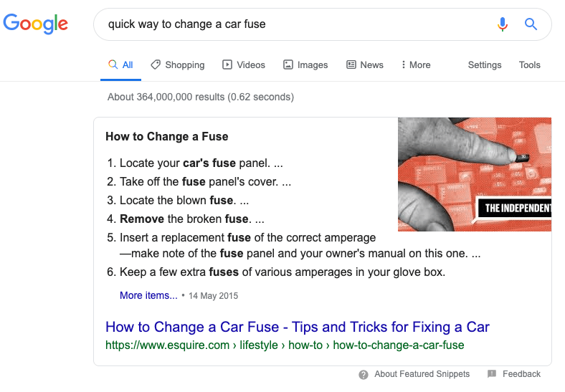
Task: Open "How to Change a Car Fuse" result
Action: [297, 327]
